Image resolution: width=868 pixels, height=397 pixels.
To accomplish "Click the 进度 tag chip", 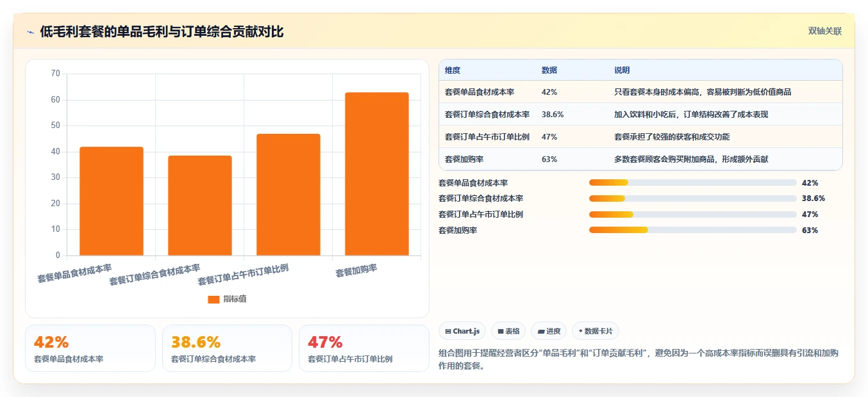I will [549, 331].
